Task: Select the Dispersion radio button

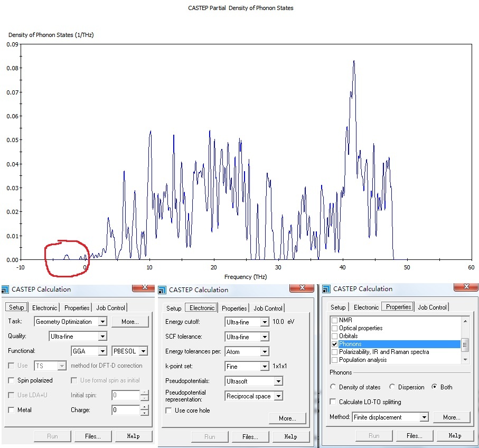Action: coord(392,387)
